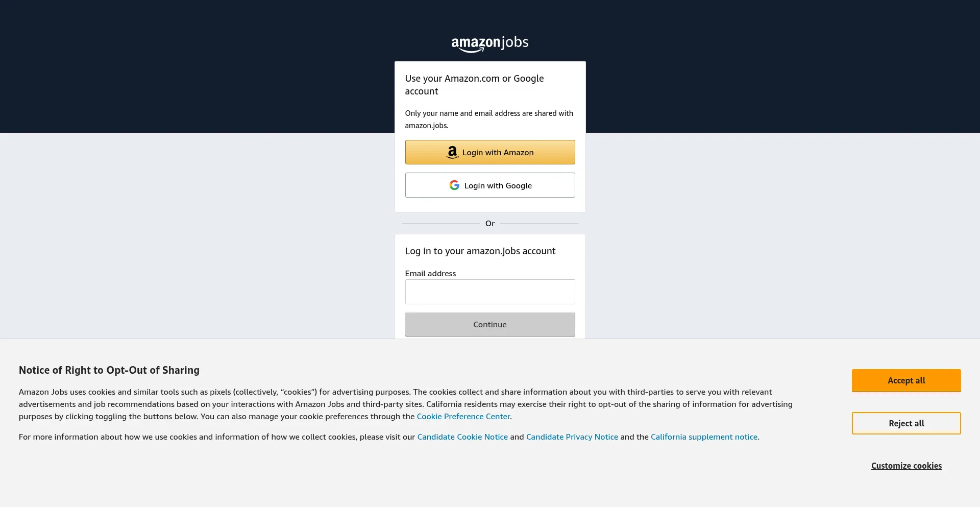Click the Amazon smile icon on login button
The height and width of the screenshot is (507, 980).
coord(452,152)
